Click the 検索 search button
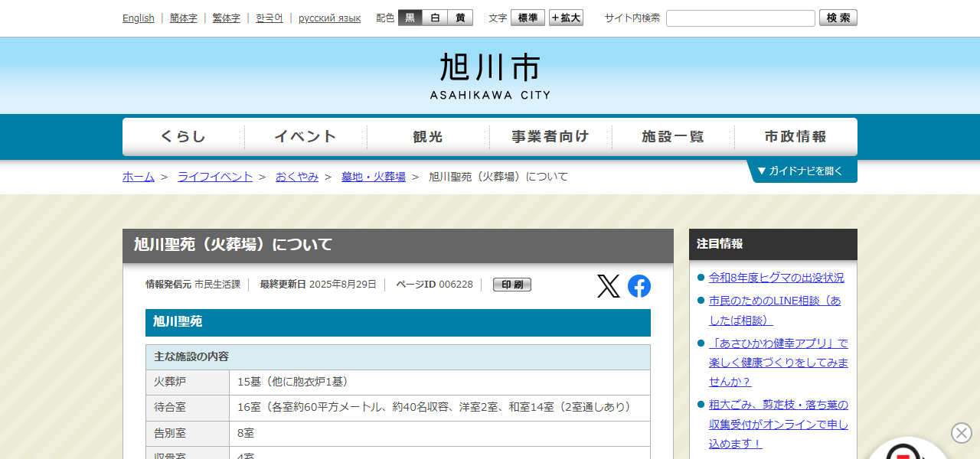Screen dimensions: 980x459 pyautogui.click(x=838, y=18)
